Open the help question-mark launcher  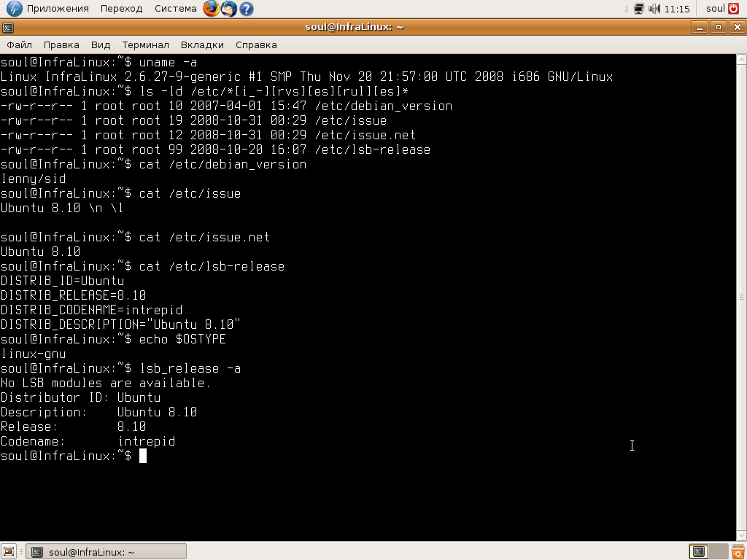point(247,9)
